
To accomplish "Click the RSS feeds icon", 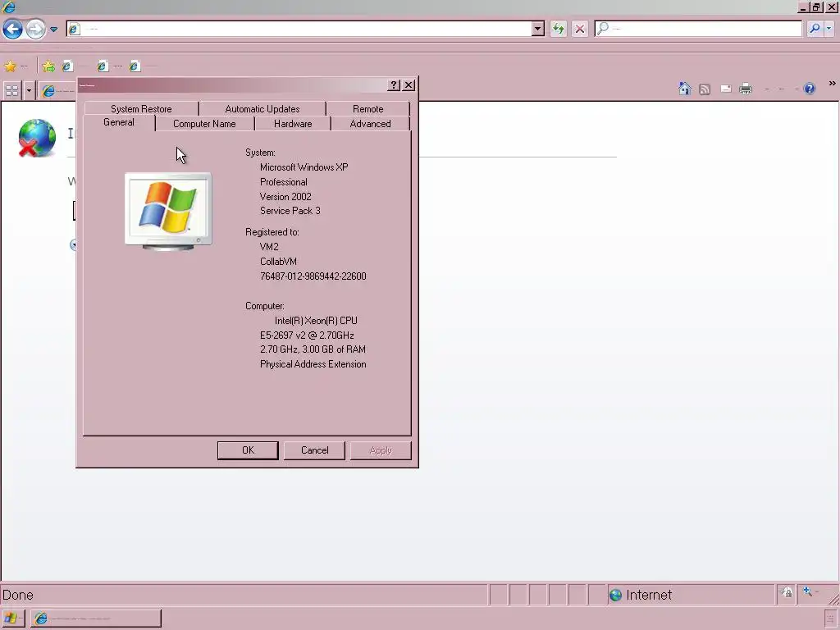I will [x=705, y=89].
